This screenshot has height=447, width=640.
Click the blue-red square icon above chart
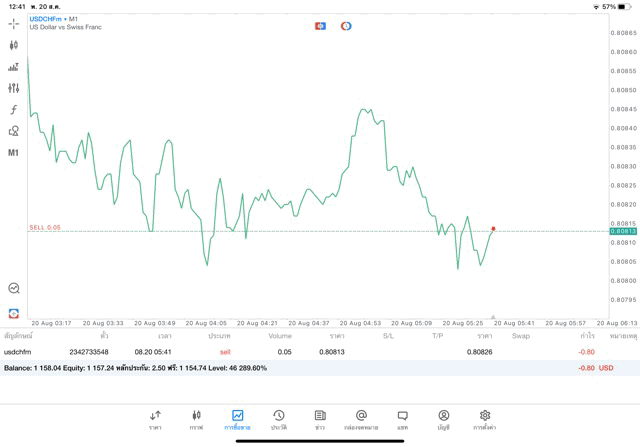(x=320, y=26)
